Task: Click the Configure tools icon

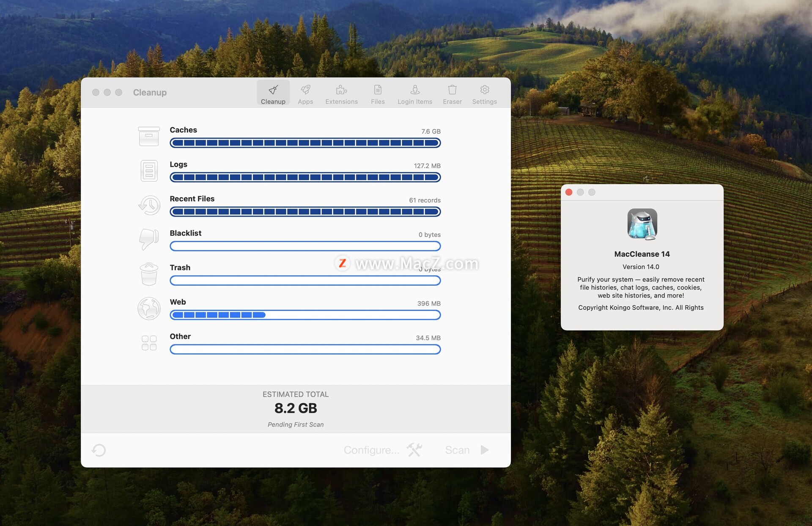Action: (x=414, y=450)
